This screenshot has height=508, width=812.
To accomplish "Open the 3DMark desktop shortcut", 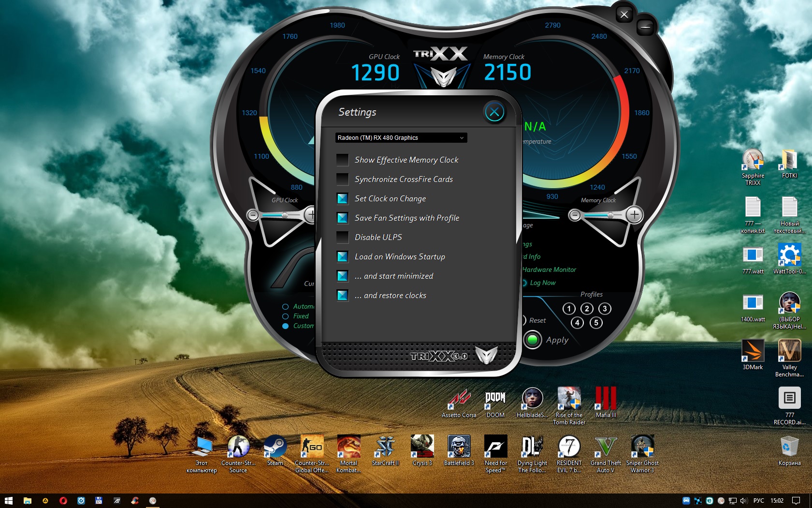I will (x=753, y=355).
